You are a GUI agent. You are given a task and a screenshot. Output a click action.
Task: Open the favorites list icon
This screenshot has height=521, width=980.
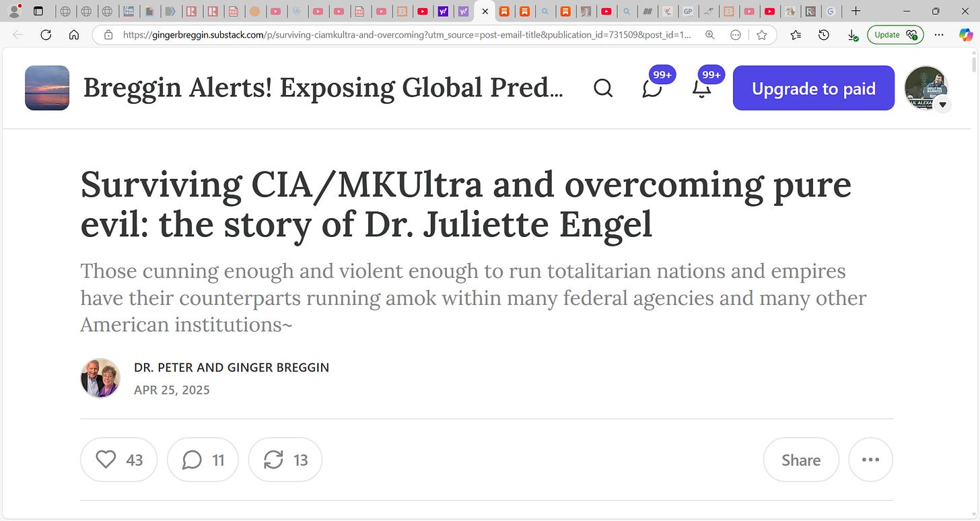tap(796, 35)
